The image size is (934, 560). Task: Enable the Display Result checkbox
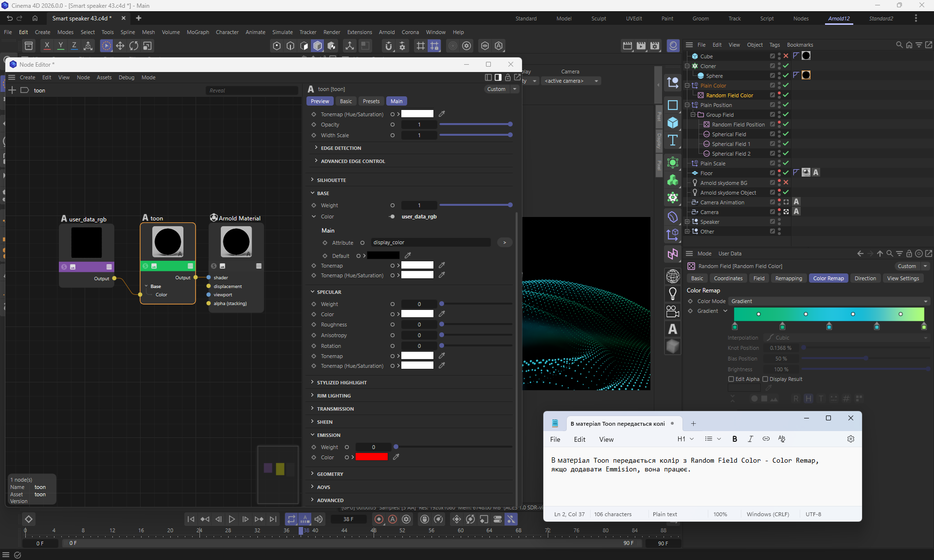click(x=765, y=379)
